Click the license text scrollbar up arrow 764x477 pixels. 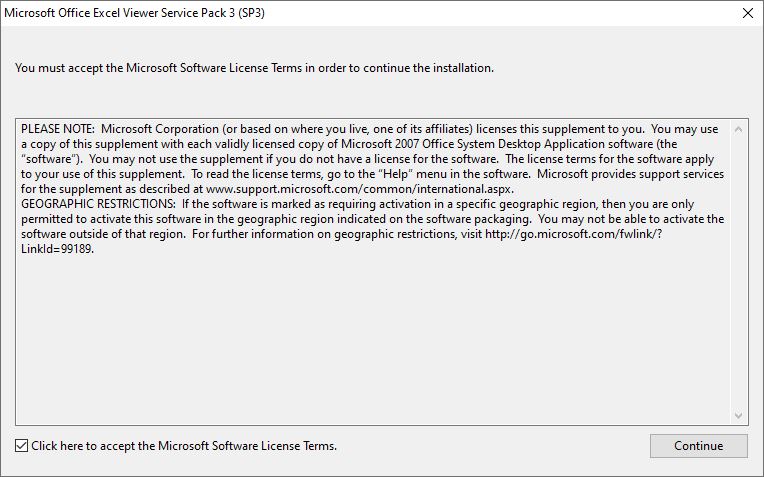(738, 129)
